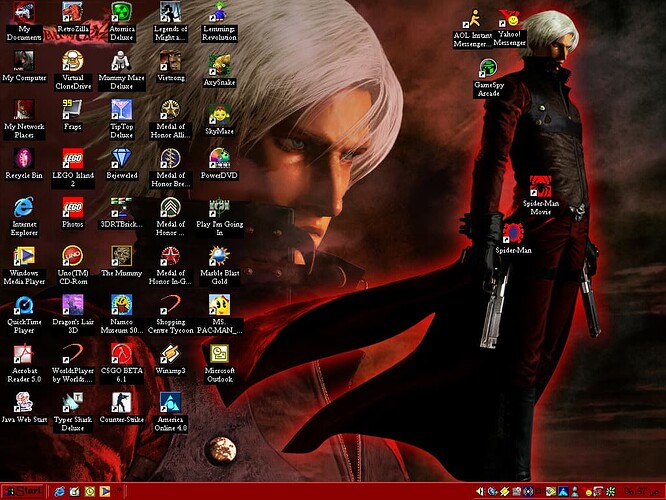
Task: Launch Internet Explorer from Quick Launch
Action: (x=59, y=492)
